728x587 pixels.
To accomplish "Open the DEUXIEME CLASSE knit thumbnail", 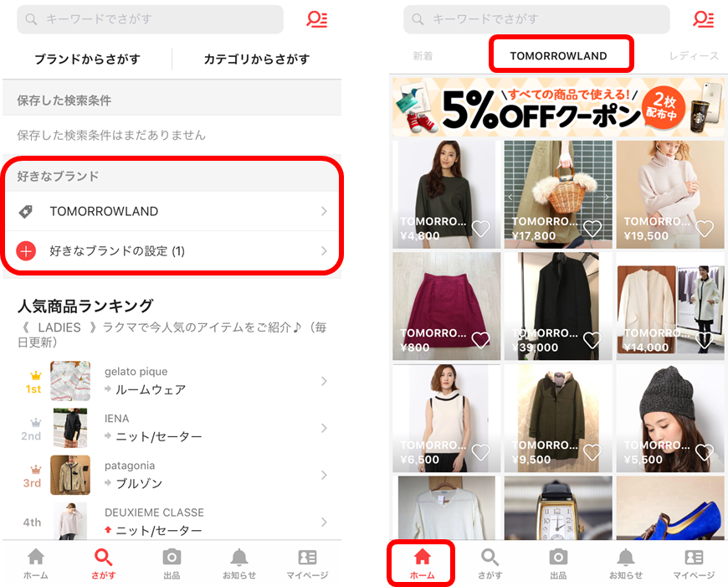I will coord(70,521).
